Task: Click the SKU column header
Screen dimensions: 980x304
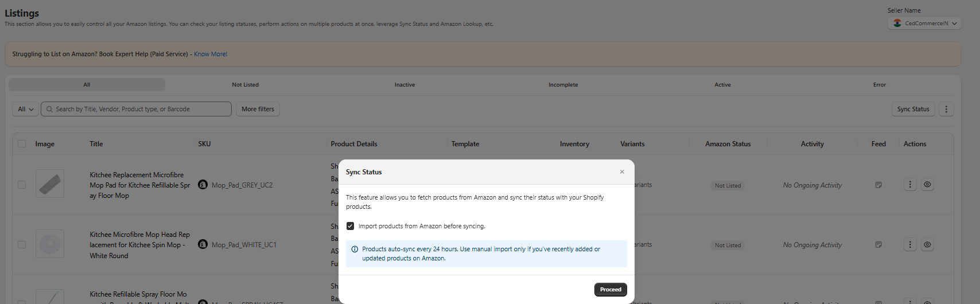Action: pyautogui.click(x=204, y=144)
